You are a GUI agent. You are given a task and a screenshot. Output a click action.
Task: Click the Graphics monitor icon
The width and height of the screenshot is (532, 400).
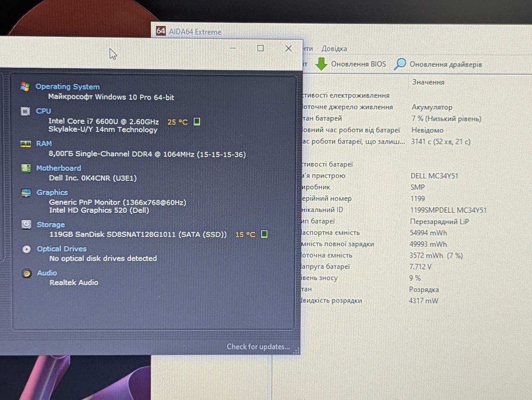(26, 193)
